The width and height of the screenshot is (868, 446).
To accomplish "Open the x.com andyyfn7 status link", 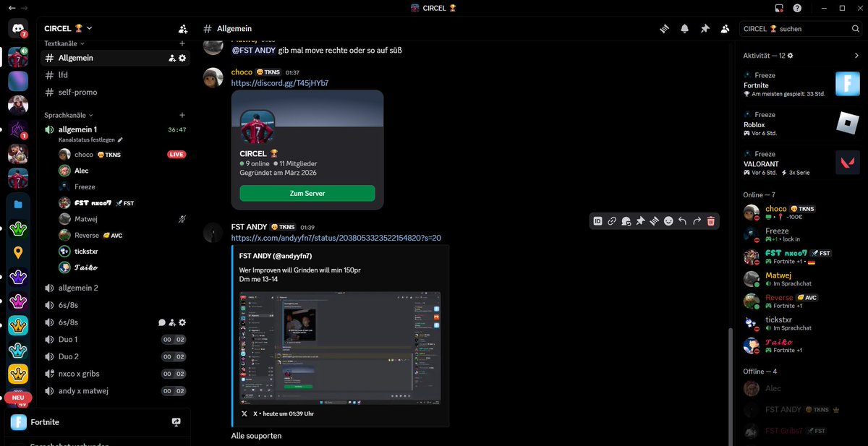I will (x=336, y=237).
